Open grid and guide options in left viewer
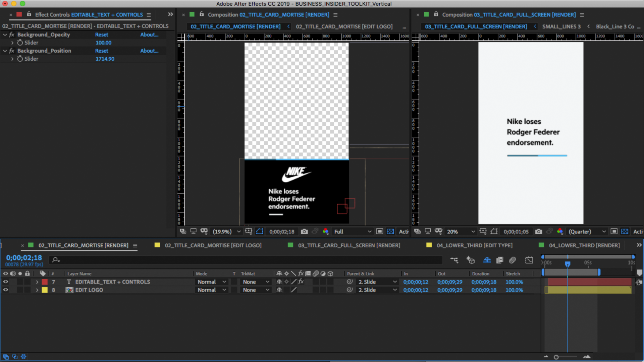Screen dimensions: 644x362 pyautogui.click(x=249, y=231)
